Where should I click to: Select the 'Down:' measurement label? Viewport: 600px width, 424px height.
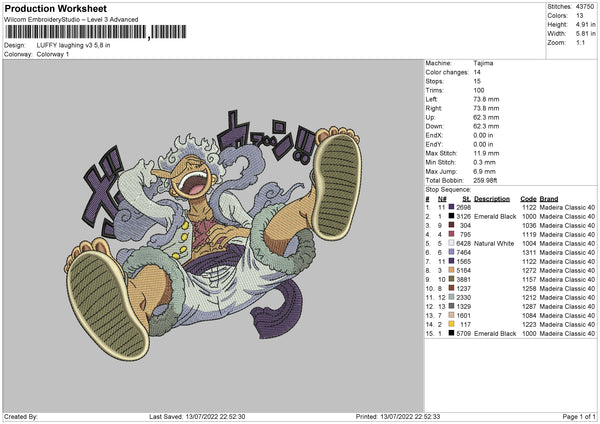tap(434, 126)
